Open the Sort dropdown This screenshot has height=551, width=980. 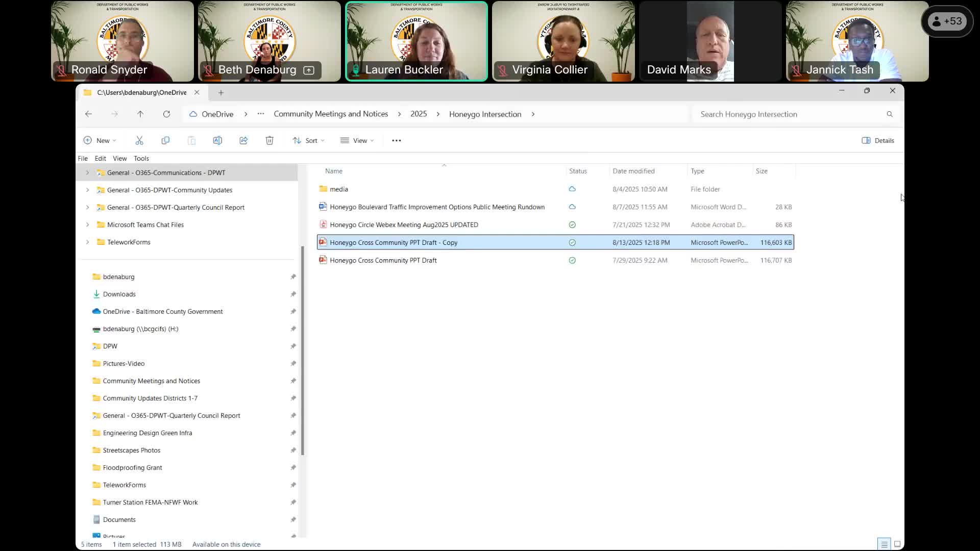point(308,140)
